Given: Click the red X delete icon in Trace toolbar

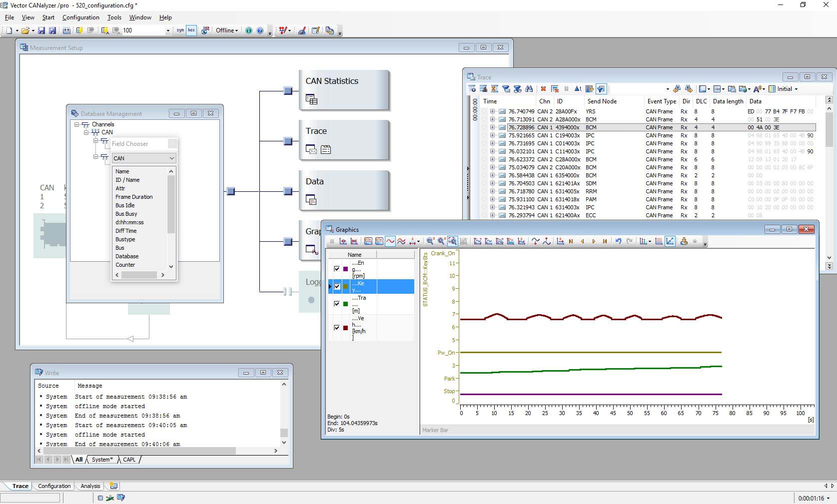Looking at the screenshot, I should 543,89.
